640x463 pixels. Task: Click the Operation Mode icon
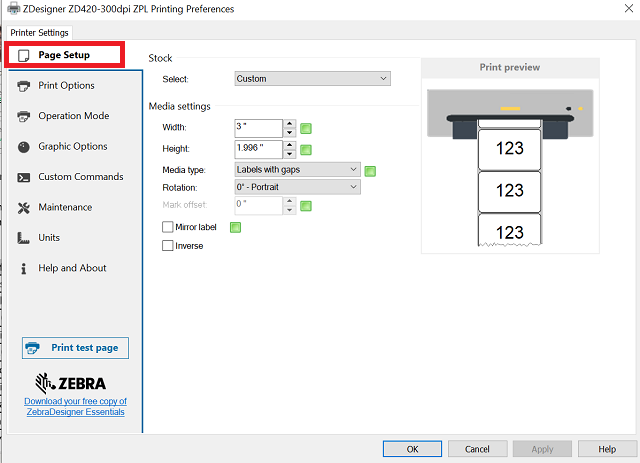(24, 116)
